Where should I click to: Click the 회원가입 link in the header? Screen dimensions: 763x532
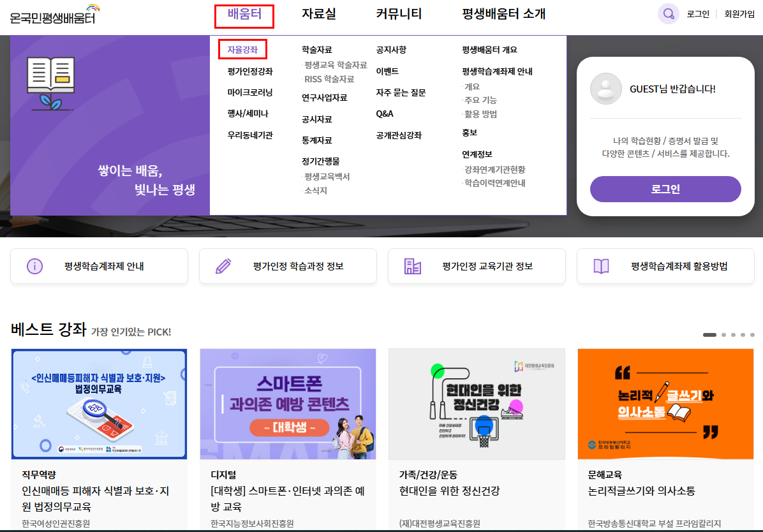click(x=739, y=14)
